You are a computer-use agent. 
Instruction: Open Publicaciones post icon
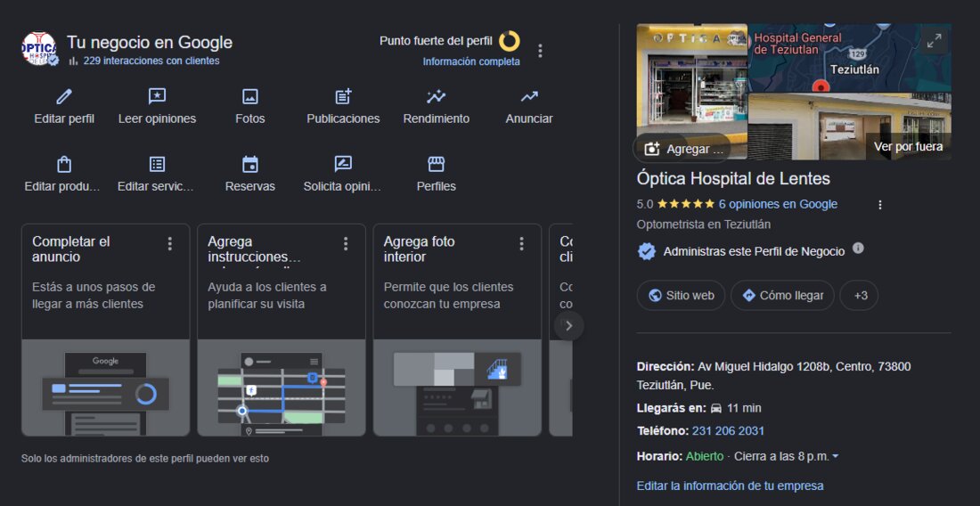click(343, 97)
